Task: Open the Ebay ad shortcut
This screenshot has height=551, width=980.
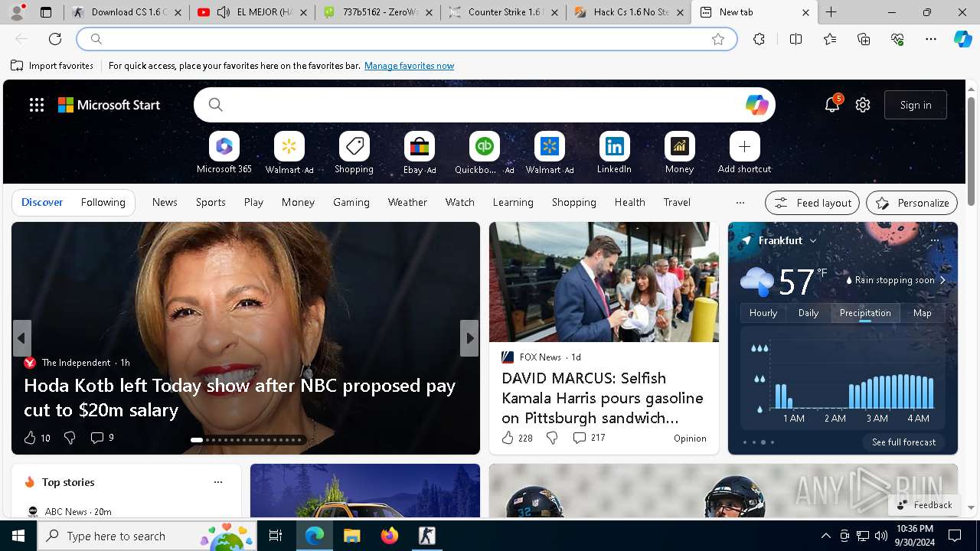Action: pyautogui.click(x=419, y=153)
